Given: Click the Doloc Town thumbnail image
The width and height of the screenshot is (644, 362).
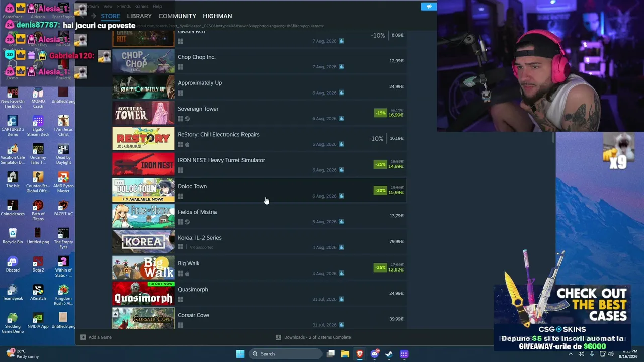Looking at the screenshot, I should point(143,190).
